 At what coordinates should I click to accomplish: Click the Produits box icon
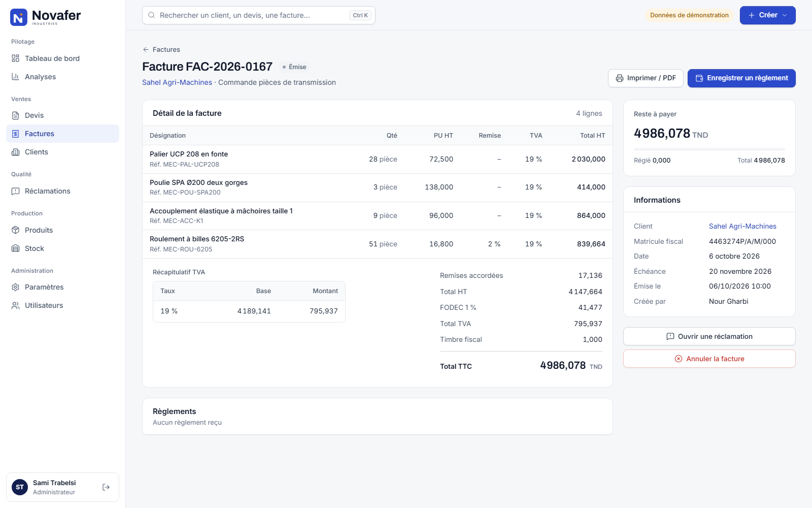click(16, 230)
